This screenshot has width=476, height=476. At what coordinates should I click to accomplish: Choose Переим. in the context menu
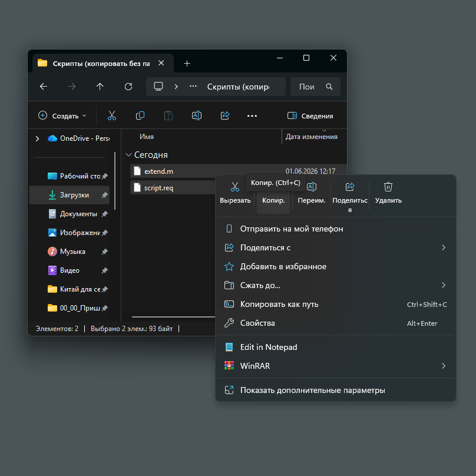tap(312, 193)
